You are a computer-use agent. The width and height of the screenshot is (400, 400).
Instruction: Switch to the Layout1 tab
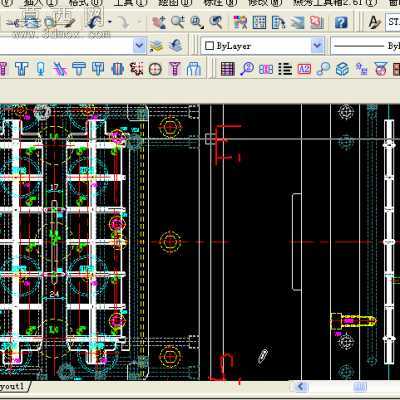click(13, 386)
